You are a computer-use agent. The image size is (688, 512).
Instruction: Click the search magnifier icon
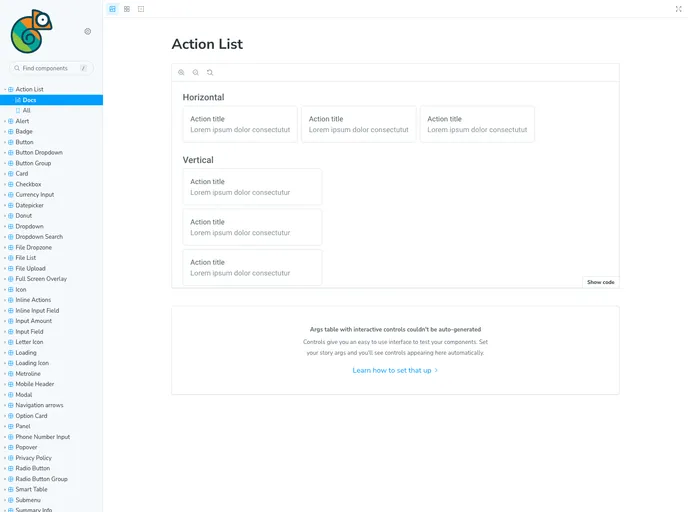17,68
